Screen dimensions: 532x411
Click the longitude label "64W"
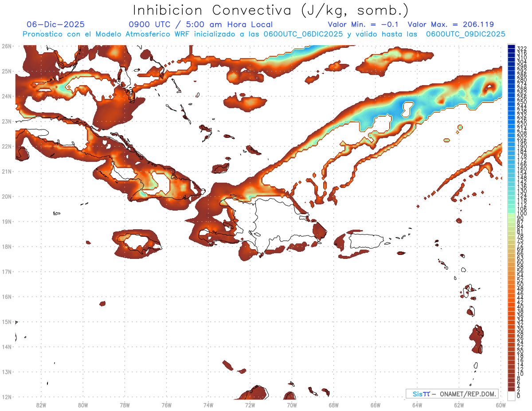click(417, 405)
